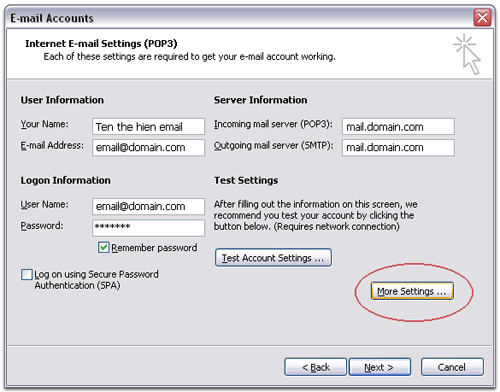Cancel the e-mail account setup
The height and width of the screenshot is (392, 500).
coord(452,367)
